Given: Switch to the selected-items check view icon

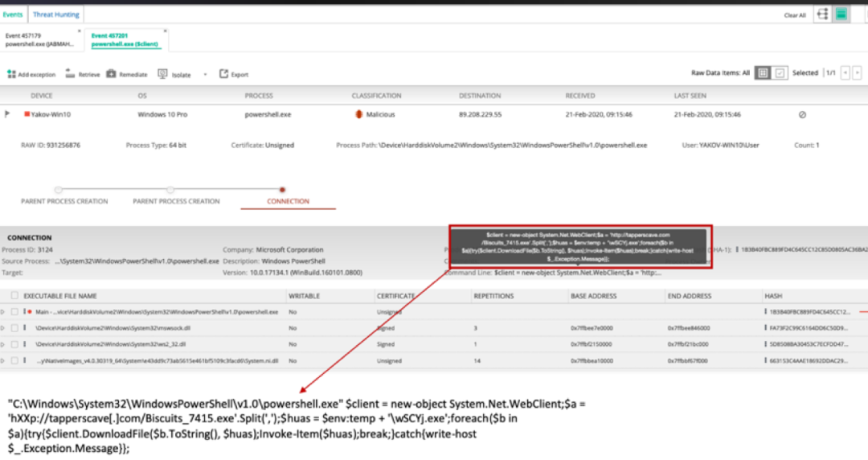Looking at the screenshot, I should (780, 72).
